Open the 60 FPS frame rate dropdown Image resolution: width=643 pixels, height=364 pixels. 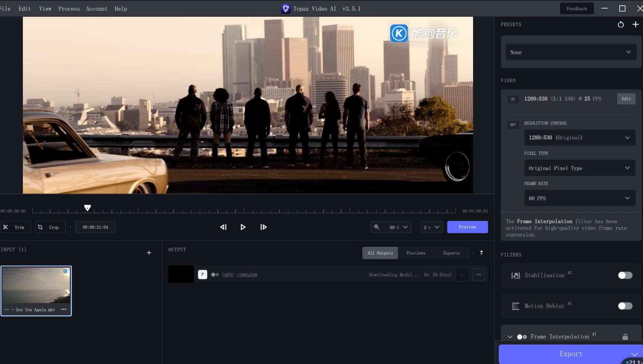click(x=580, y=198)
